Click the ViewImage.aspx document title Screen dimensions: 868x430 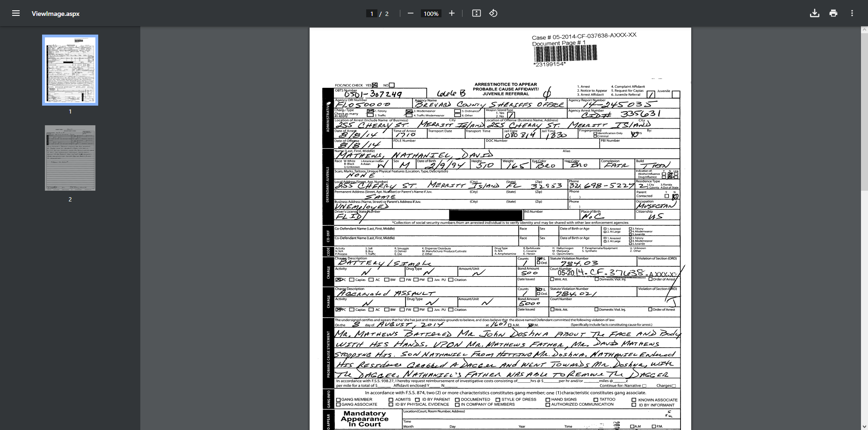(x=56, y=14)
